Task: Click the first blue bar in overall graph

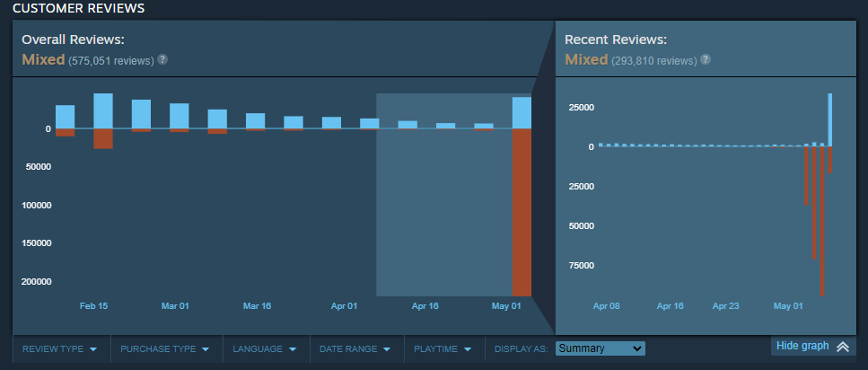Action: click(x=65, y=117)
